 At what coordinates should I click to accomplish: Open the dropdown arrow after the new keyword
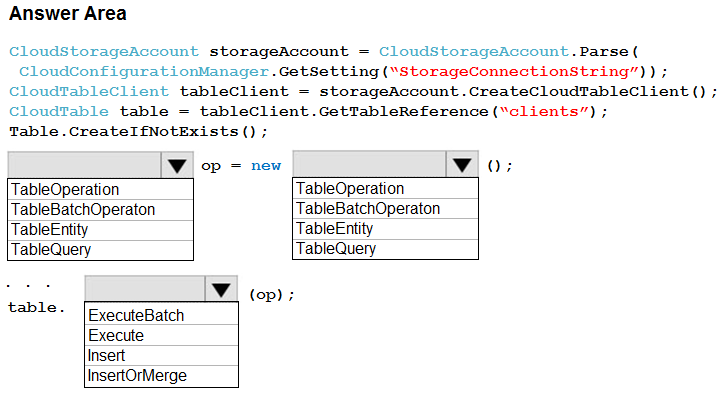coord(462,164)
